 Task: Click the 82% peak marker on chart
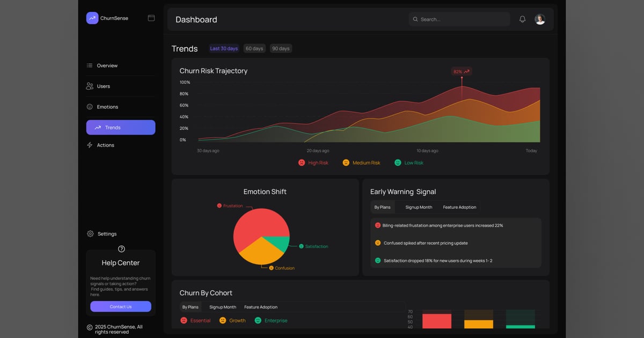[x=461, y=71]
